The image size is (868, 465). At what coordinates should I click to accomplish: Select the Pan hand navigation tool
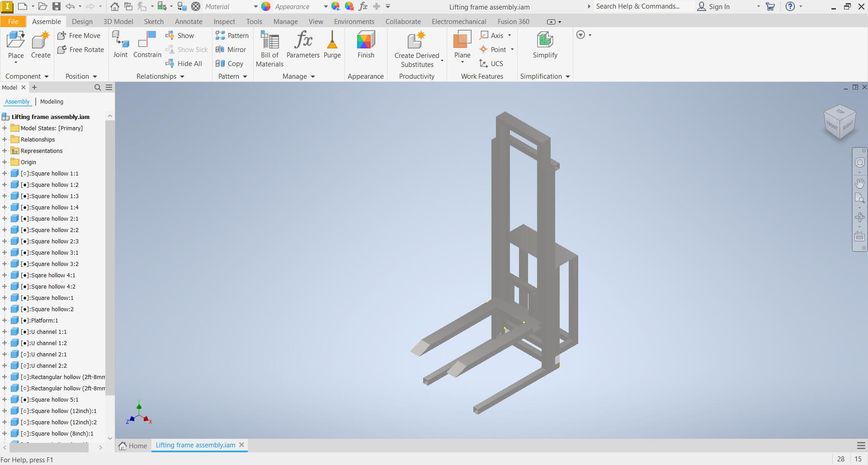859,183
